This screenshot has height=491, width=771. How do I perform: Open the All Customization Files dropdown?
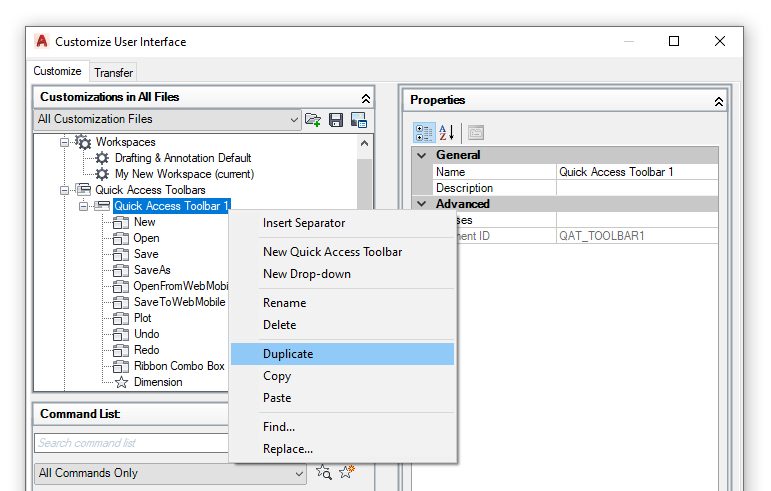pyautogui.click(x=294, y=120)
